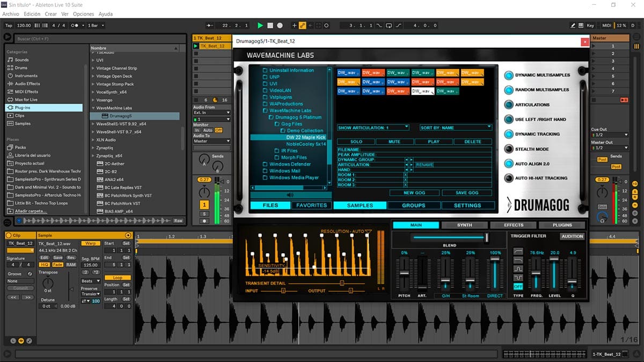
Task: Launch the TK_Beat_12 clip
Action: [x=196, y=46]
